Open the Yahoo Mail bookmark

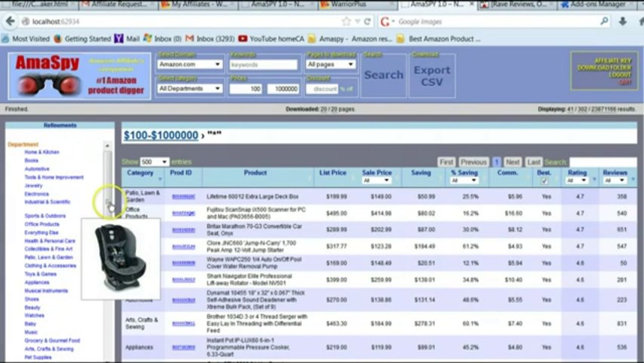coord(127,39)
